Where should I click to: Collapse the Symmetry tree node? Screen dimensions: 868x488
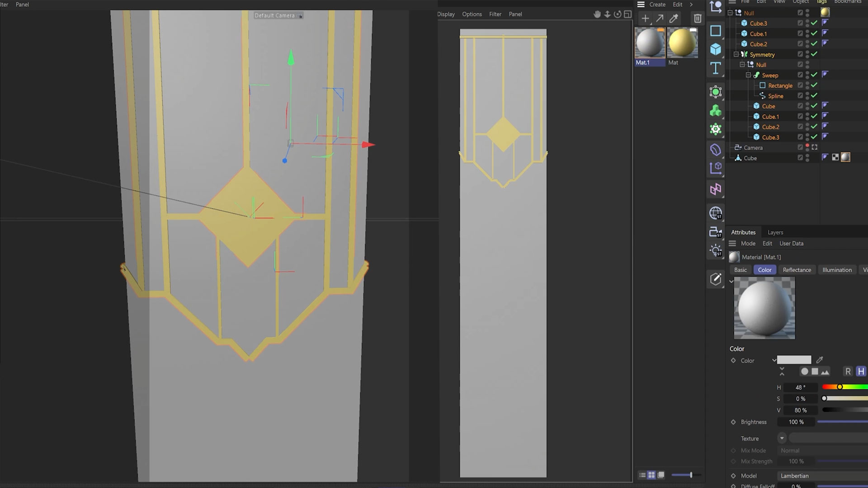tap(736, 54)
